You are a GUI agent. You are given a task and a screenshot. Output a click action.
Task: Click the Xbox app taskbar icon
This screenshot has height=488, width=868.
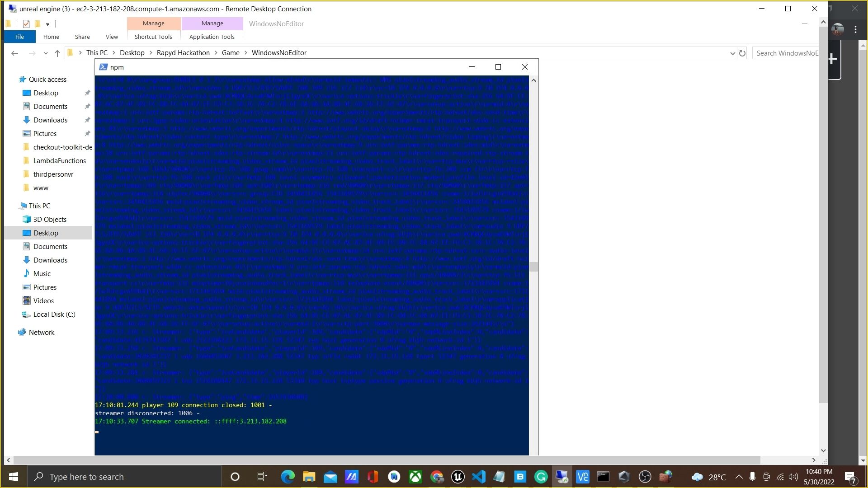click(x=415, y=477)
